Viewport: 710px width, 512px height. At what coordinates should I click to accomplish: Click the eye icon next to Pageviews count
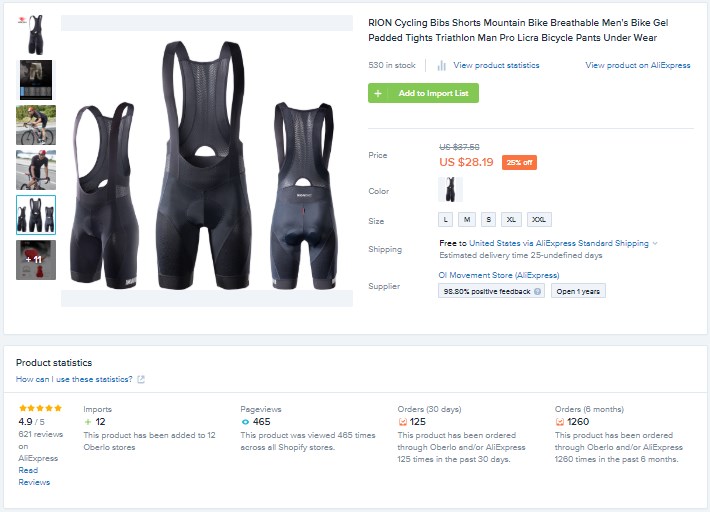pyautogui.click(x=245, y=422)
